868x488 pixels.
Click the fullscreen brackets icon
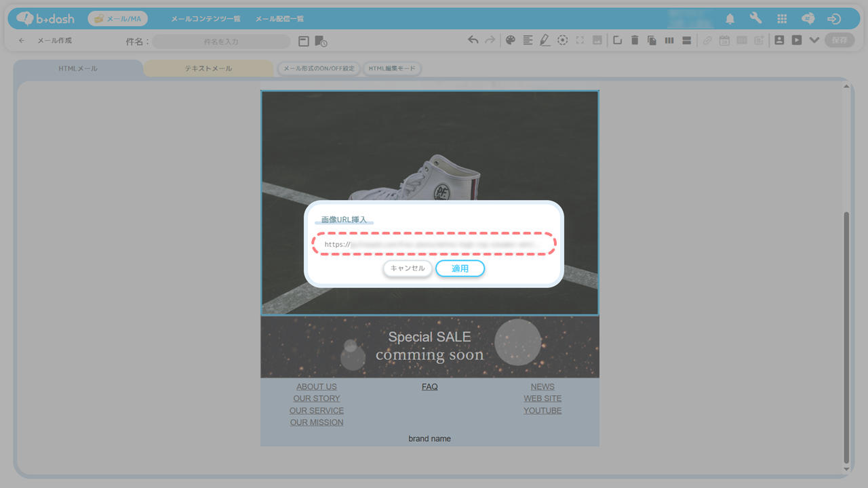pyautogui.click(x=580, y=40)
